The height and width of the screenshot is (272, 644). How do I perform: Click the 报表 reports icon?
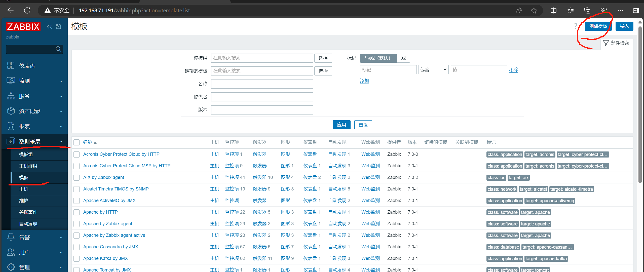pyautogui.click(x=11, y=126)
